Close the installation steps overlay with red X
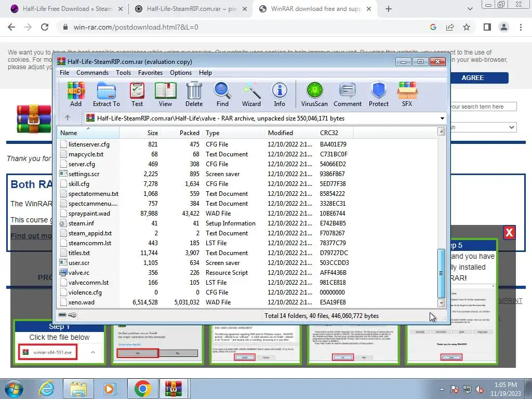 pyautogui.click(x=509, y=232)
